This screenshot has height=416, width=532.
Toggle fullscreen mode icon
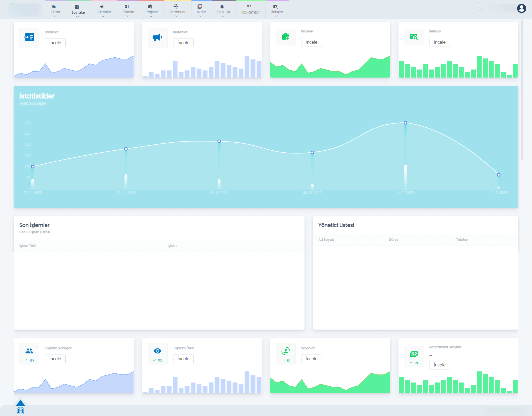click(x=480, y=8)
